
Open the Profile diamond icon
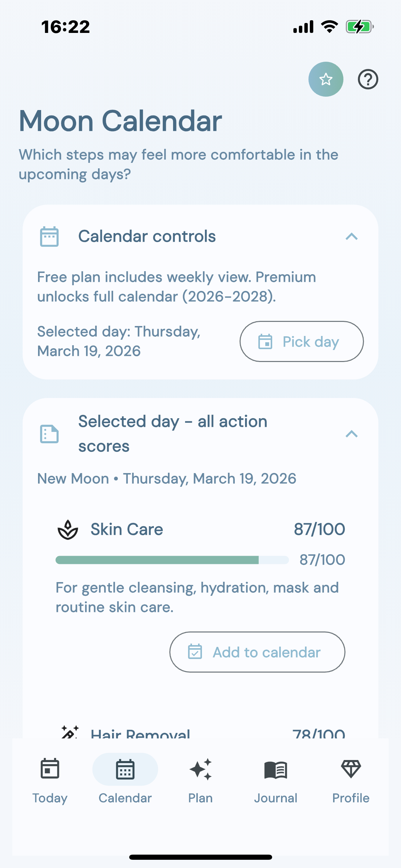tap(351, 769)
